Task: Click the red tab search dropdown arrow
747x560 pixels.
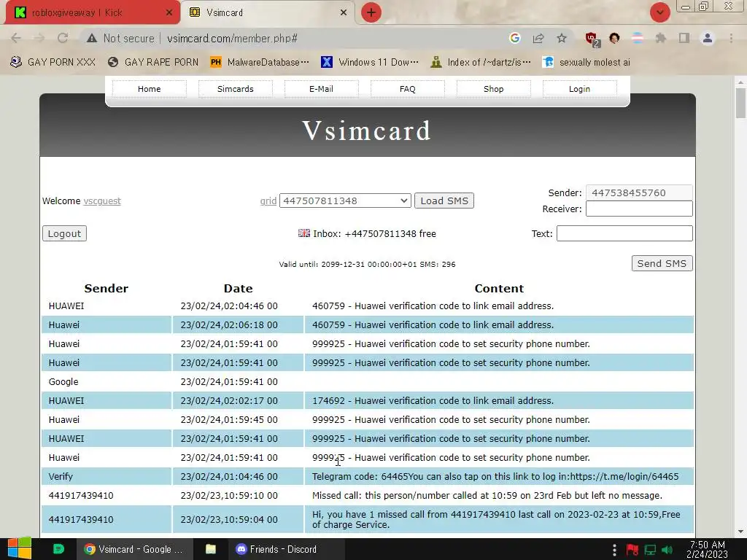Action: click(x=659, y=12)
